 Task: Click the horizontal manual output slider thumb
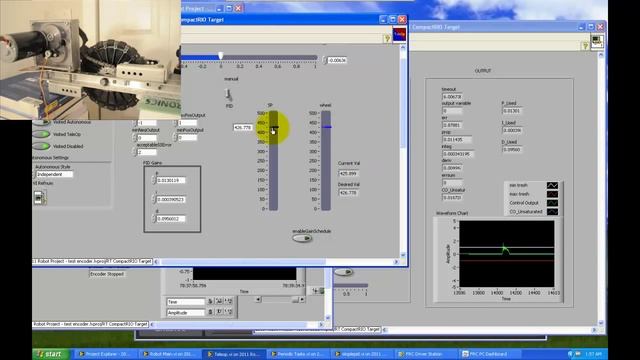220,56
